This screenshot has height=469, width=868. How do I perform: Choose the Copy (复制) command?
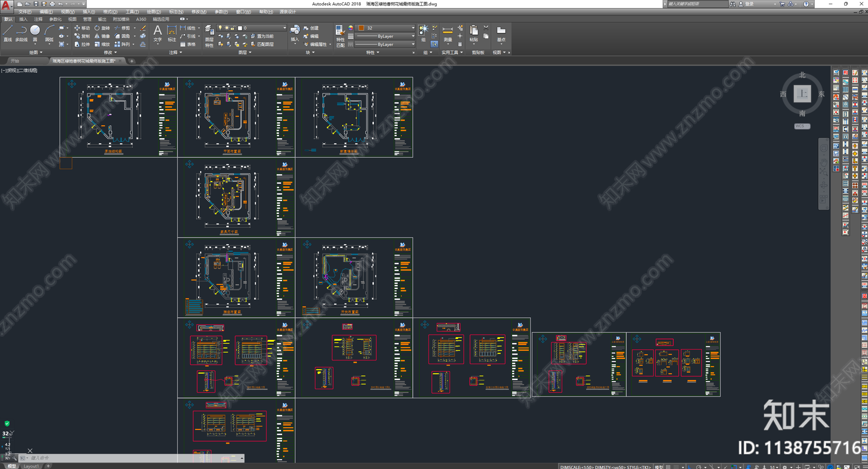point(82,36)
